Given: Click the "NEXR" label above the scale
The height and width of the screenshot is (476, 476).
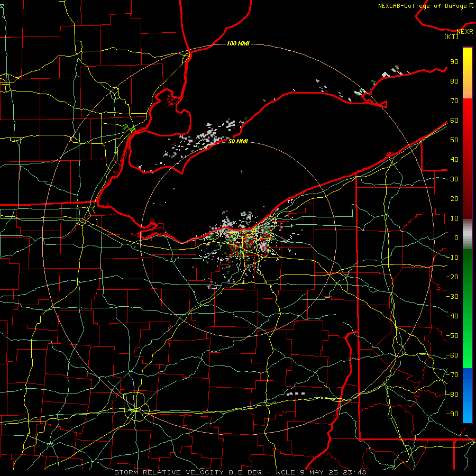Looking at the screenshot, I should pyautogui.click(x=464, y=32).
